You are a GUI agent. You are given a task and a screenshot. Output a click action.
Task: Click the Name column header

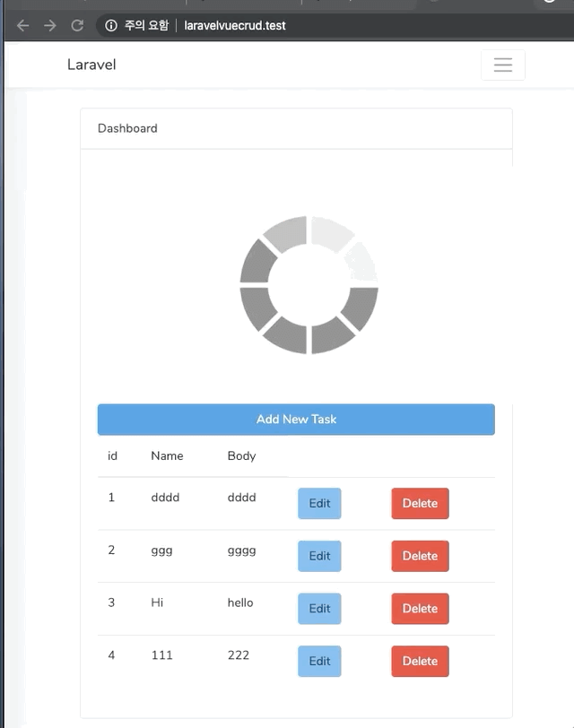click(167, 456)
